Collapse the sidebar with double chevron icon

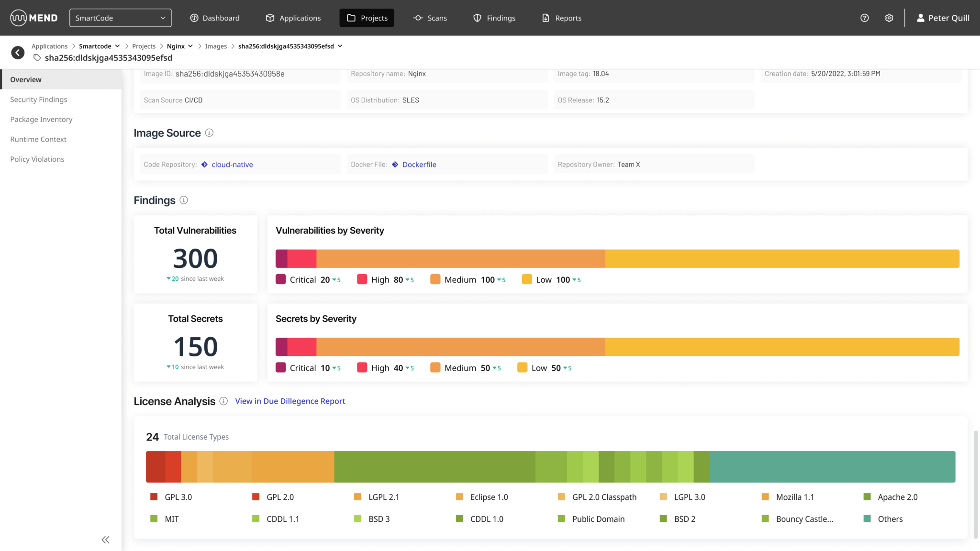[105, 540]
